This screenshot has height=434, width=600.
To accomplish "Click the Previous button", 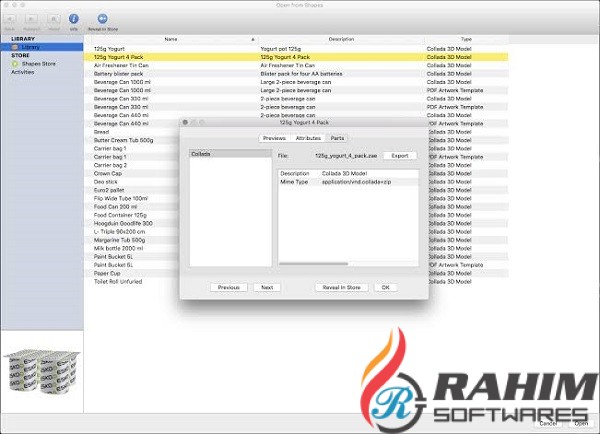I will click(x=229, y=287).
